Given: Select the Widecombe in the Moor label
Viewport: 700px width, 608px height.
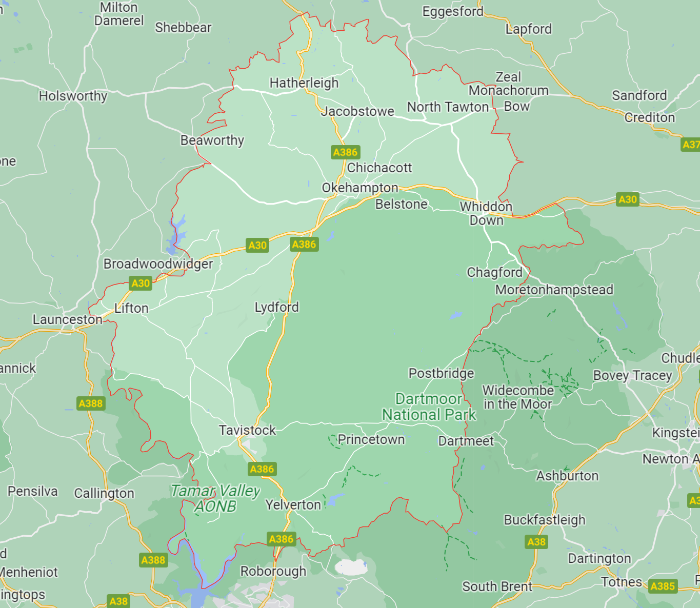Looking at the screenshot, I should (518, 397).
